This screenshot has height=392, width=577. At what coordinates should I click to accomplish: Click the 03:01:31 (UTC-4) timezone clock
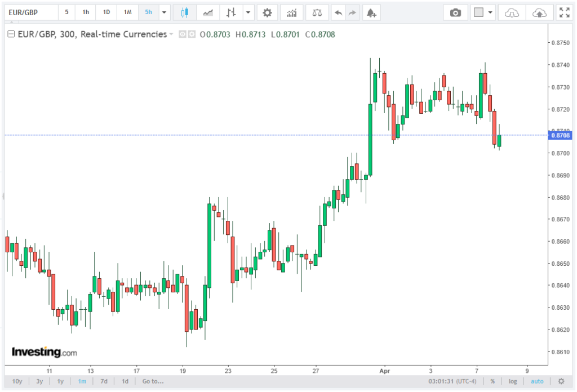click(x=452, y=381)
